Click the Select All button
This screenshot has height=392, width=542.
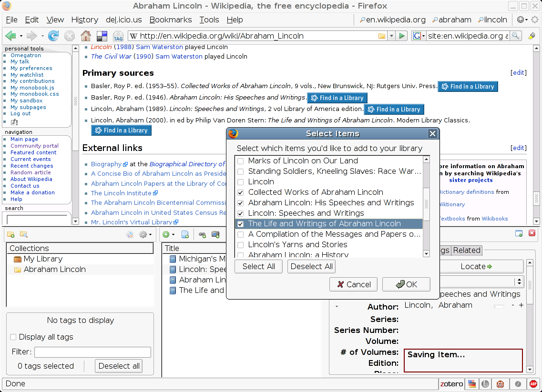pyautogui.click(x=258, y=266)
